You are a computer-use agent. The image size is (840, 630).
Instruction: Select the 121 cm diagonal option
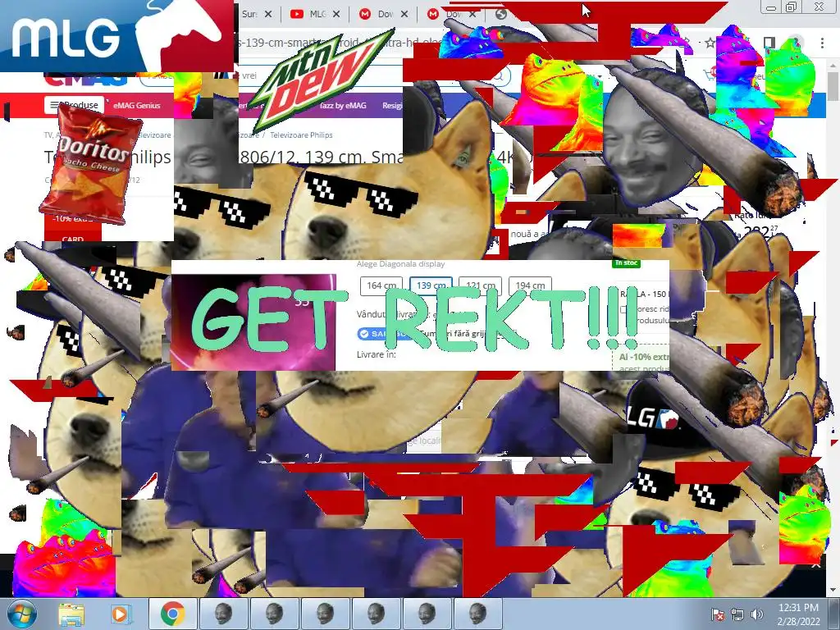point(480,285)
